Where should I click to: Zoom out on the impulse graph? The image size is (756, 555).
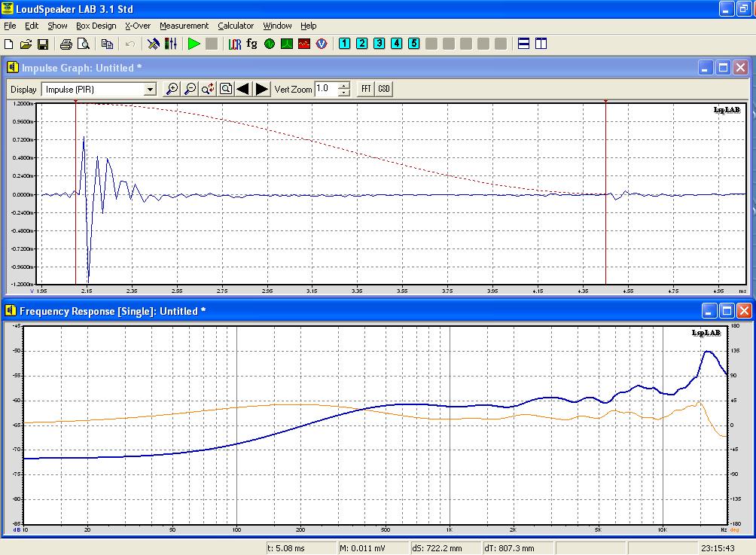[191, 89]
